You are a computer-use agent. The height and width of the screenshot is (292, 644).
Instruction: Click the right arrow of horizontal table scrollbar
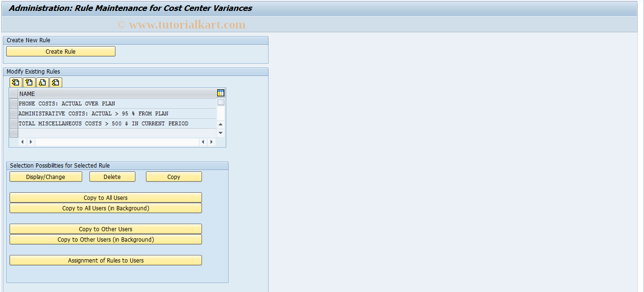[211, 141]
